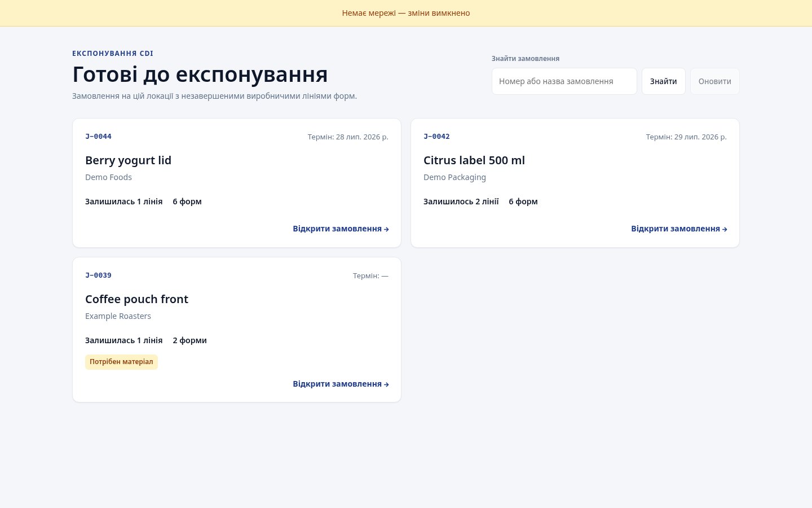This screenshot has height=508, width=812.
Task: Click 6 форм in Citrus label card
Action: [x=523, y=202]
